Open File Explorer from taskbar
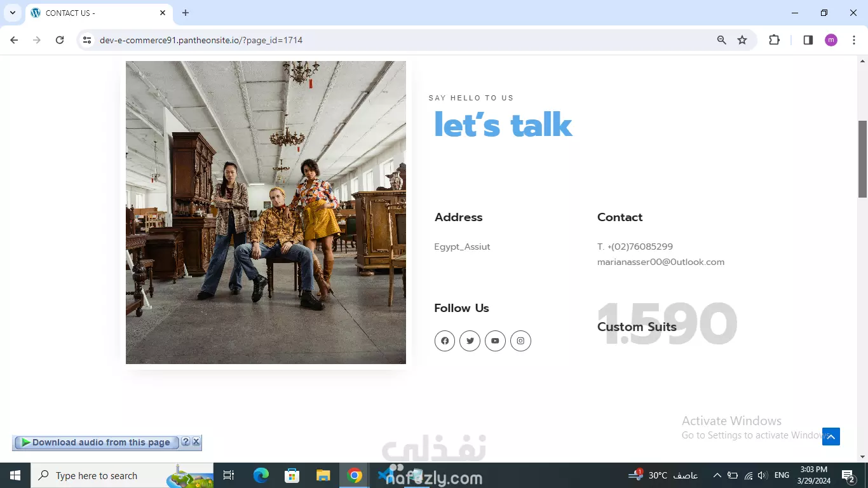 coord(323,475)
